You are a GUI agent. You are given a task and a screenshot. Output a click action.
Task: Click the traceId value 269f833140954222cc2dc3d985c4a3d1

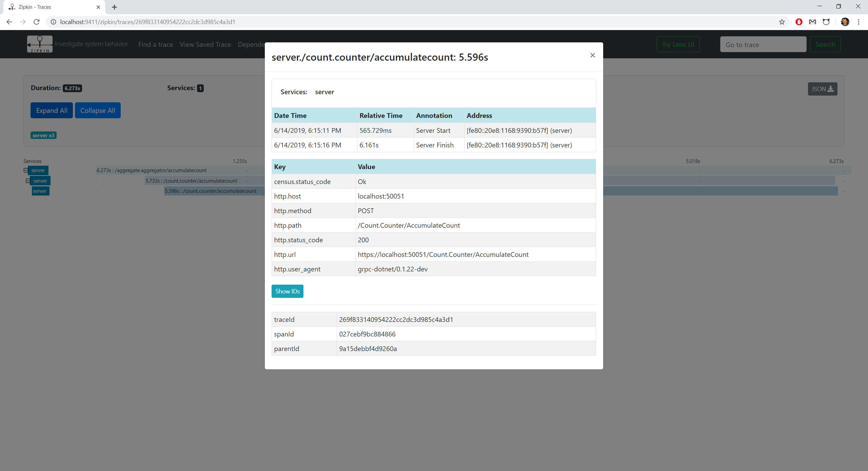[396, 320]
